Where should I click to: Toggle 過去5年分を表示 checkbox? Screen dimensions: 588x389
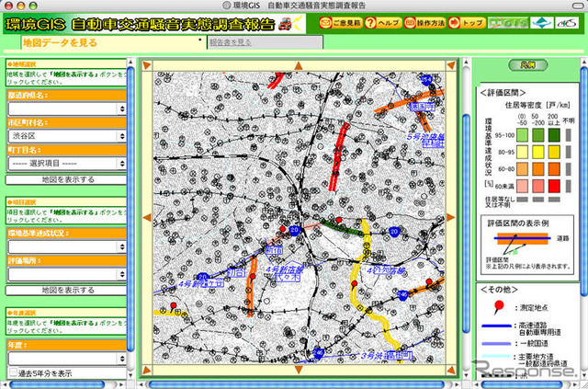click(x=13, y=372)
